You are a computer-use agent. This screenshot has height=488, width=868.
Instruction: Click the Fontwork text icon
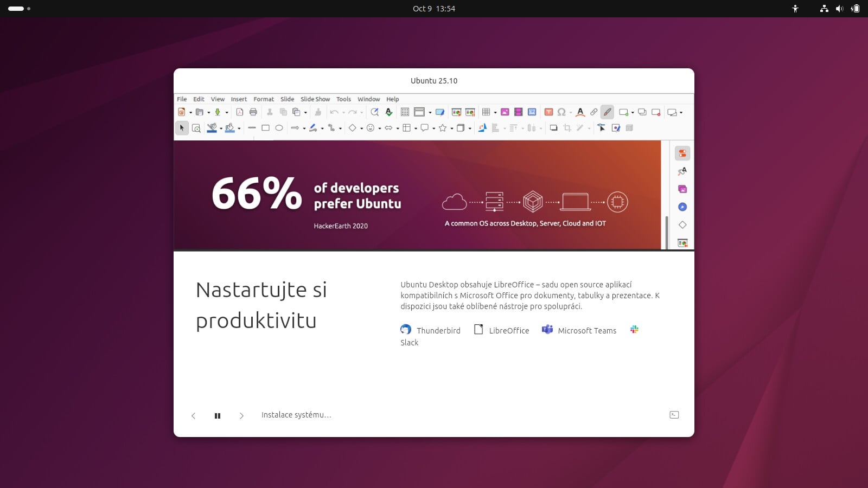pos(580,112)
